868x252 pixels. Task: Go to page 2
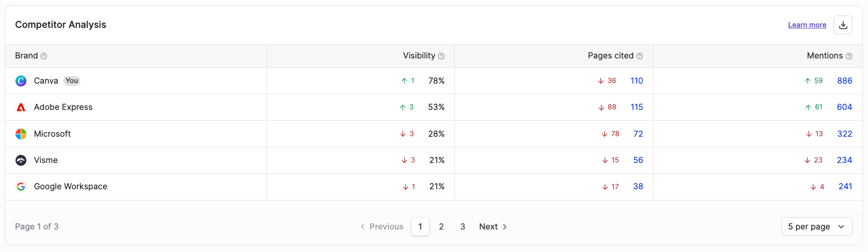point(442,227)
